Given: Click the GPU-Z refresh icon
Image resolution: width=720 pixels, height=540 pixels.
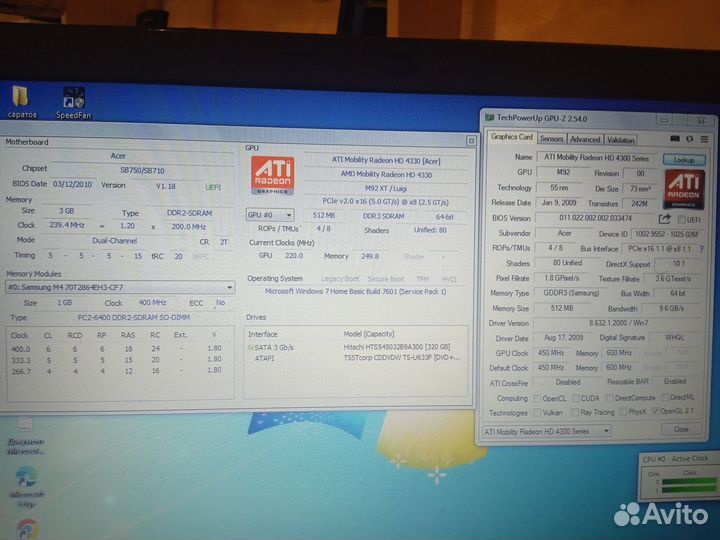Looking at the screenshot, I should click(689, 139).
